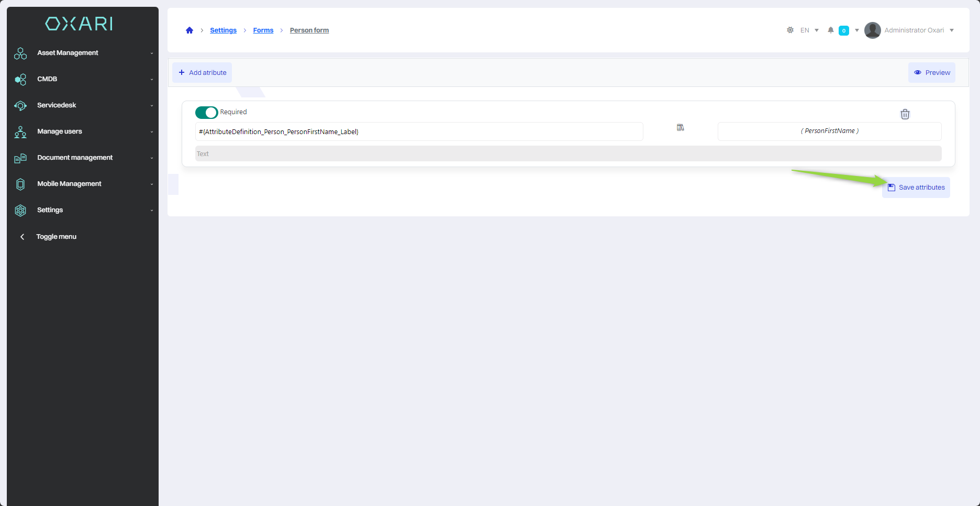Open the EN language dropdown
The height and width of the screenshot is (506, 980).
[x=809, y=30]
